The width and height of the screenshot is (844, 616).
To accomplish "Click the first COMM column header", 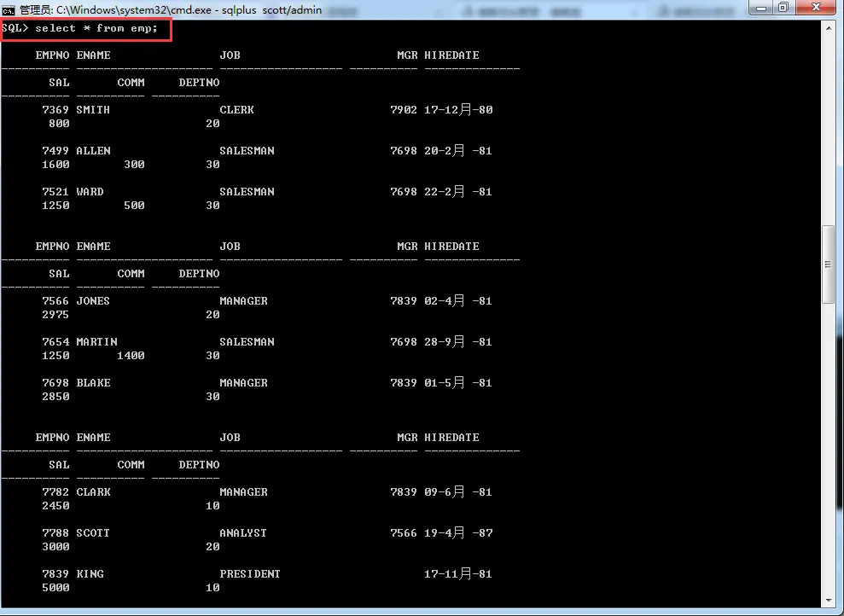I will click(131, 82).
